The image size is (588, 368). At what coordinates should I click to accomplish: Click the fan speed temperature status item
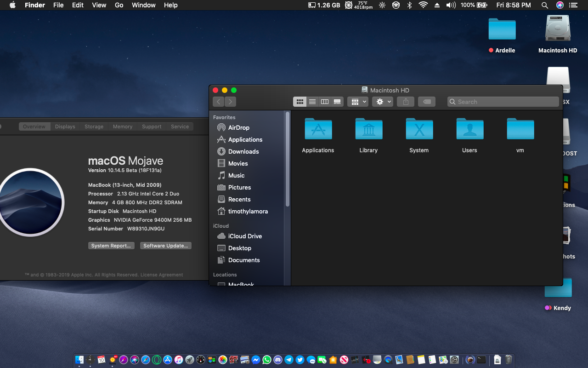click(359, 5)
